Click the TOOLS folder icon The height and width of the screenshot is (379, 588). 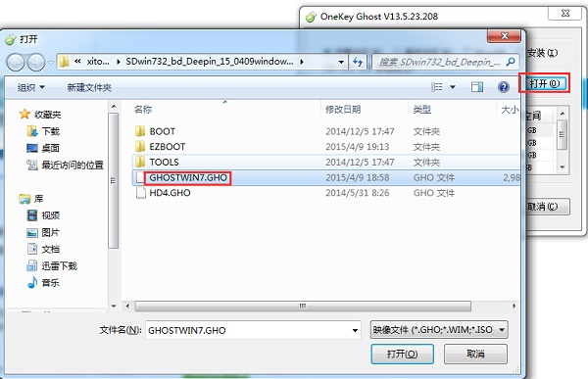point(140,162)
